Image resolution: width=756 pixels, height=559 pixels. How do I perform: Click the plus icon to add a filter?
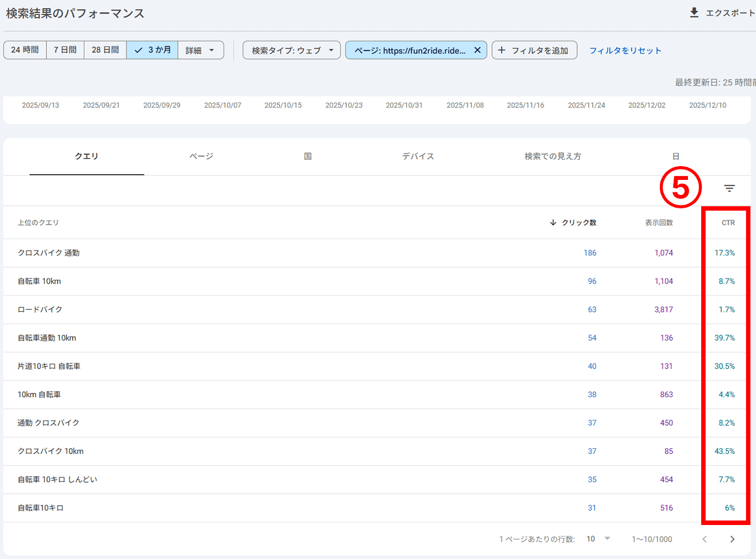pyautogui.click(x=502, y=50)
